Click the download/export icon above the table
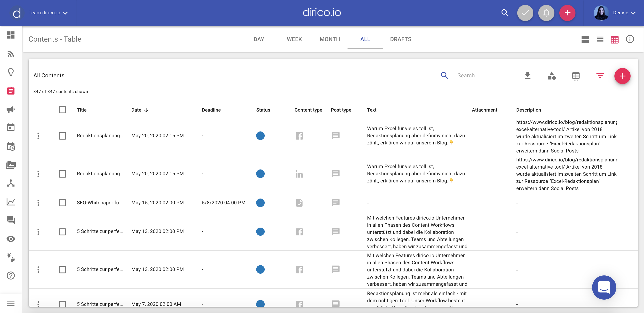 pos(528,75)
